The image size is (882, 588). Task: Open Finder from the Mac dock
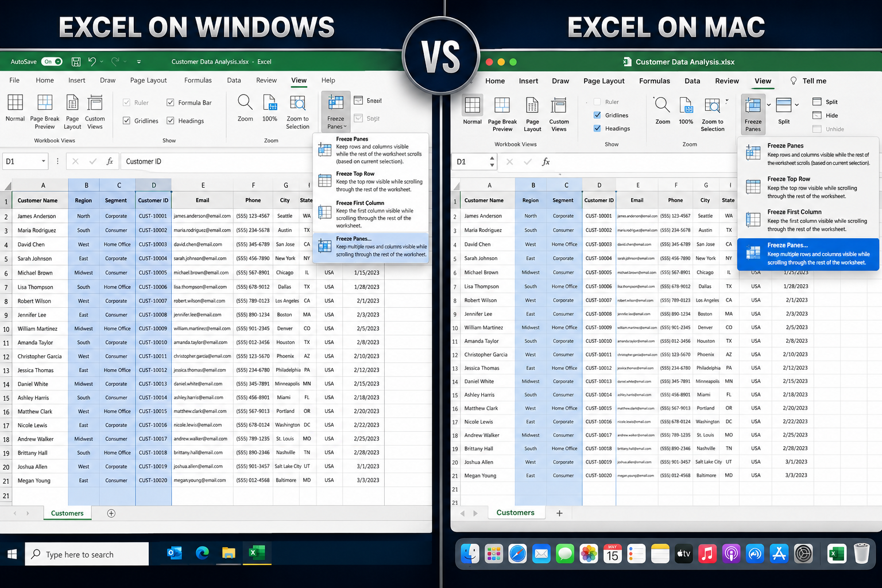(x=470, y=554)
